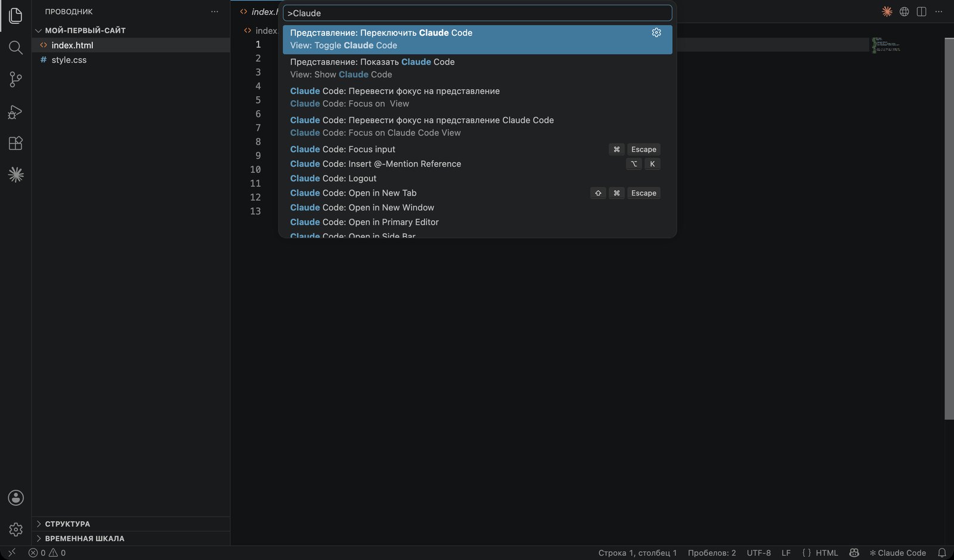Screen dimensions: 954x560
Task: Open notifications bell in status bar
Action: [942, 553]
